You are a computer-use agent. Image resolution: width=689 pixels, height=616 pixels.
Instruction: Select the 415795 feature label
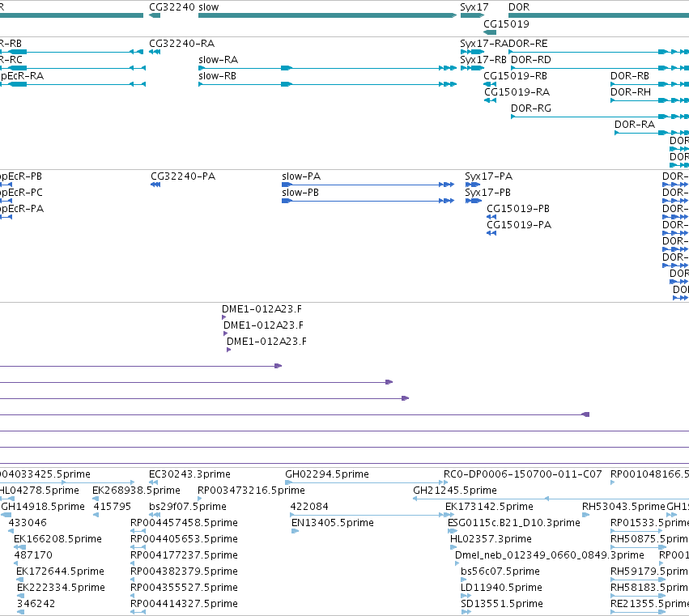(113, 507)
